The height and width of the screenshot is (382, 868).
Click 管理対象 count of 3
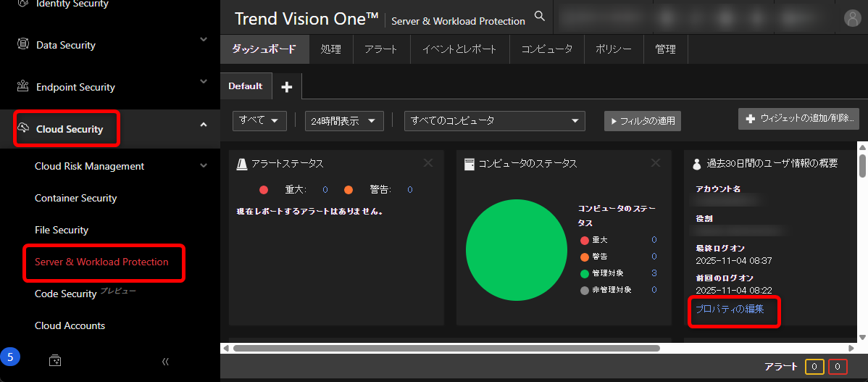tap(654, 273)
